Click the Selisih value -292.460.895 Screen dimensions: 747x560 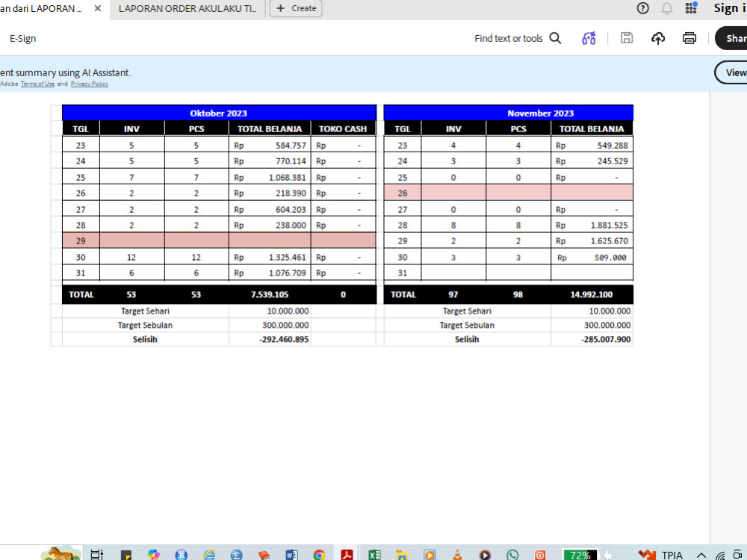(284, 339)
